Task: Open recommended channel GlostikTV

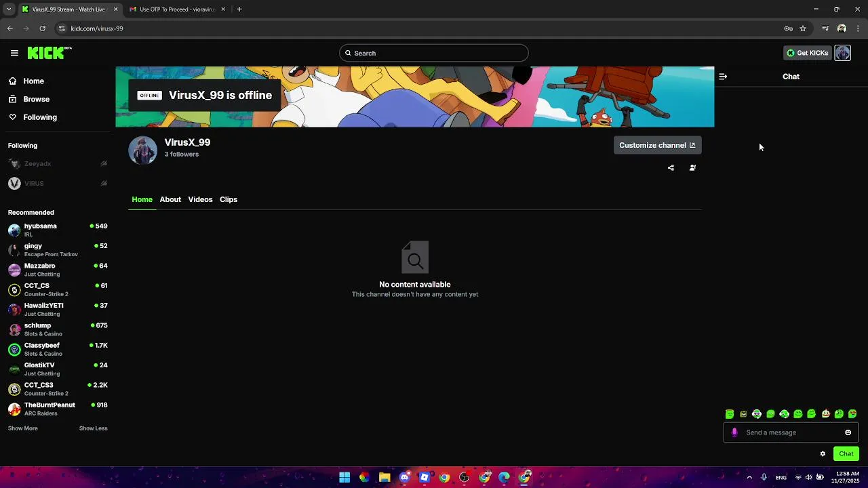Action: [57, 369]
